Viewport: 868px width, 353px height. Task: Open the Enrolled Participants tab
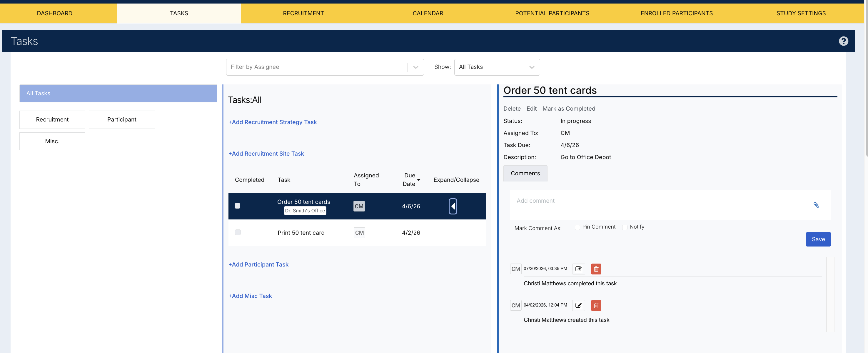tap(677, 13)
